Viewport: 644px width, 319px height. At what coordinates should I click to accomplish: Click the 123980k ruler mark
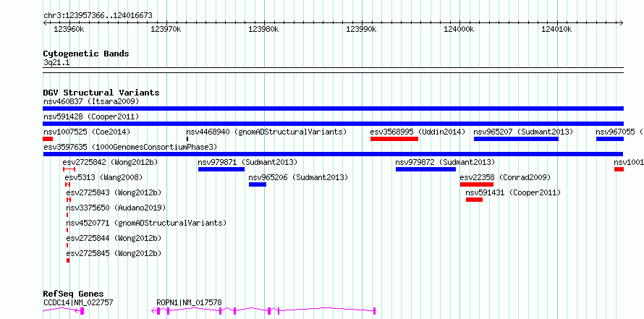[263, 30]
